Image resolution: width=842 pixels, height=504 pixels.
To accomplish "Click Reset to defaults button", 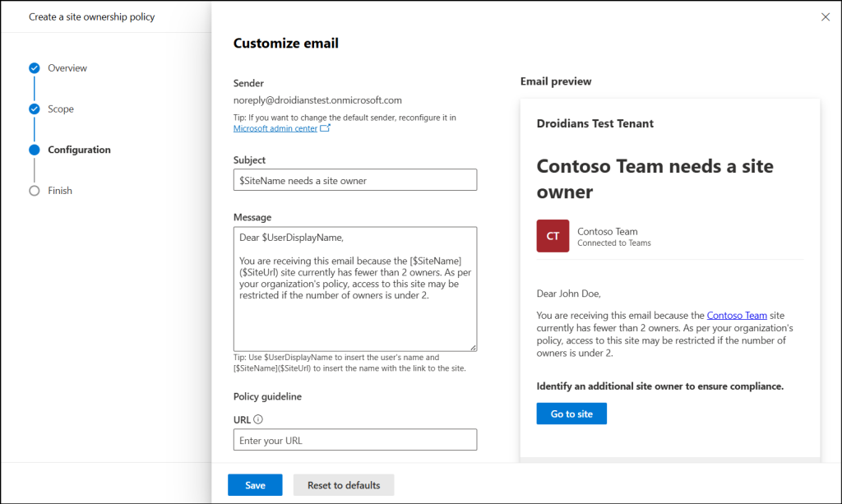I will pyautogui.click(x=344, y=484).
